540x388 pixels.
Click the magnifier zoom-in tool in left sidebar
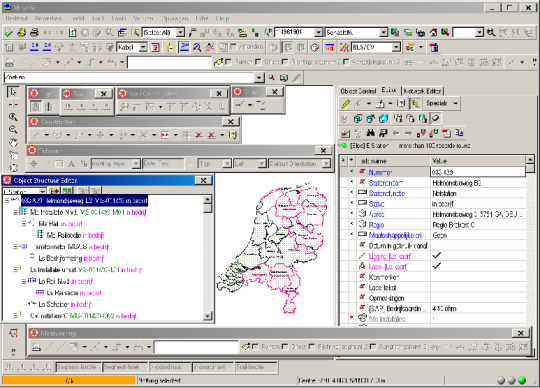[13, 117]
